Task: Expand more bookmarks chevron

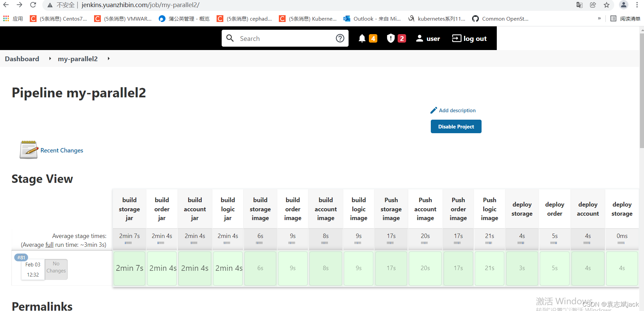Action: 599,18
